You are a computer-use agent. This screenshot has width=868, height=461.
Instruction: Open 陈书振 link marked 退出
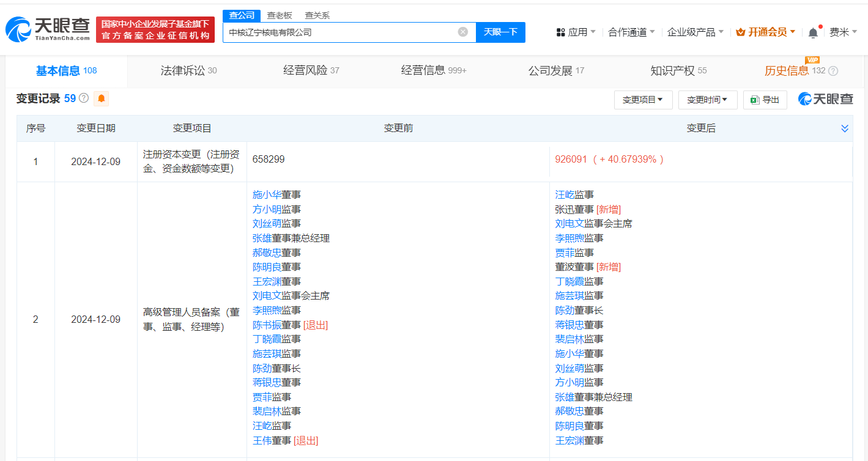(267, 325)
